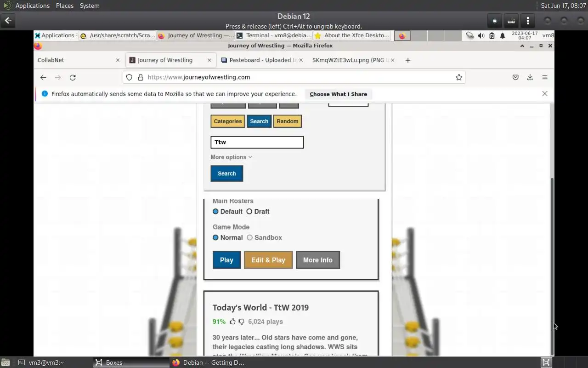Like Today's World with thumbs up
Screen dimensions: 588x368
(232, 322)
